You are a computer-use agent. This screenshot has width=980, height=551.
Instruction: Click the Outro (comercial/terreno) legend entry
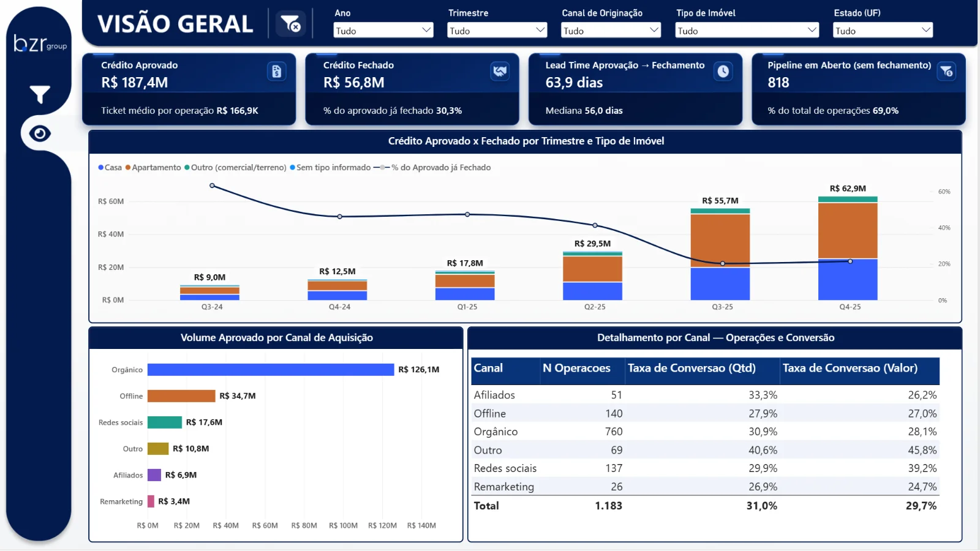pyautogui.click(x=235, y=167)
